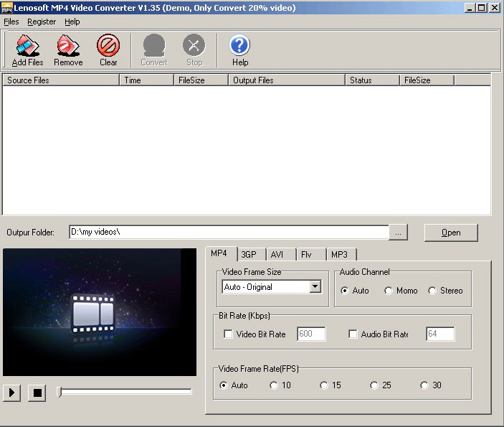504x427 pixels.
Task: Click the Output Folder path field
Action: click(228, 232)
